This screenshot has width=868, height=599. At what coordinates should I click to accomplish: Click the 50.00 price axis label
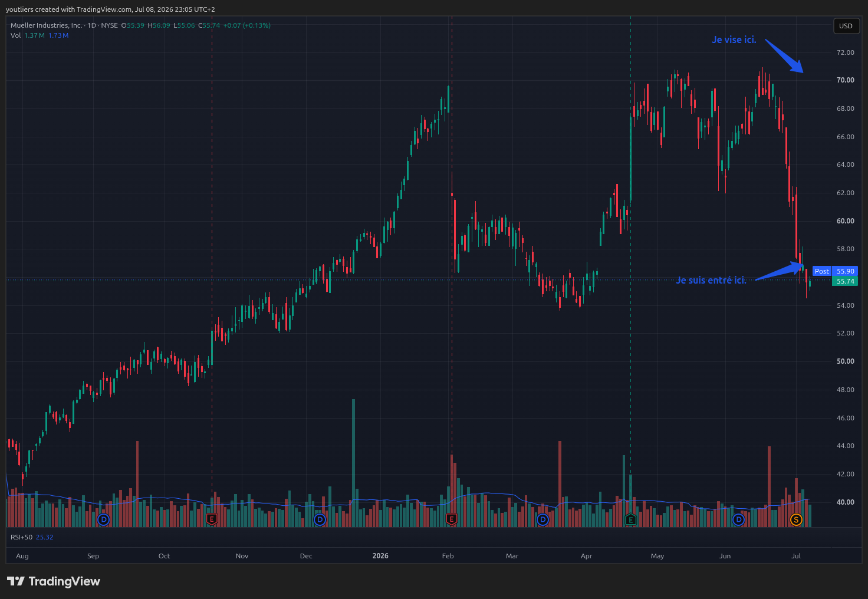tap(846, 361)
